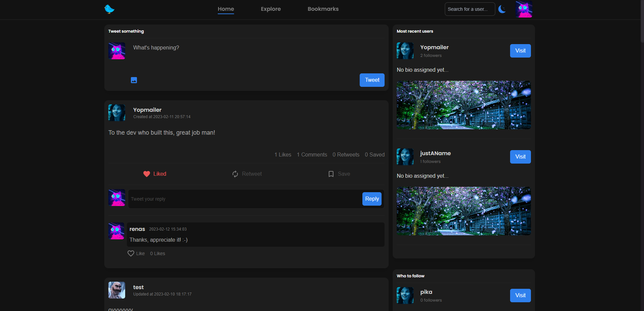Click the Tweet your reply text box
Screen dimensions: 644x311
click(236, 199)
